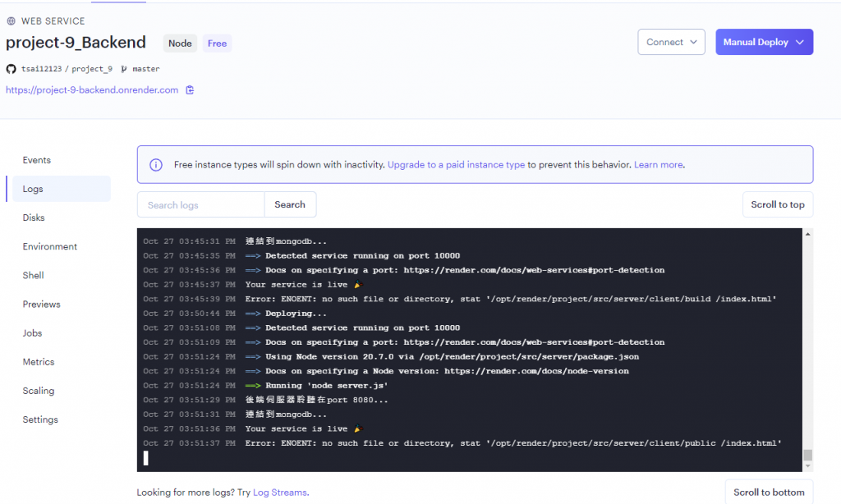Open the Events section in sidebar

click(x=36, y=160)
